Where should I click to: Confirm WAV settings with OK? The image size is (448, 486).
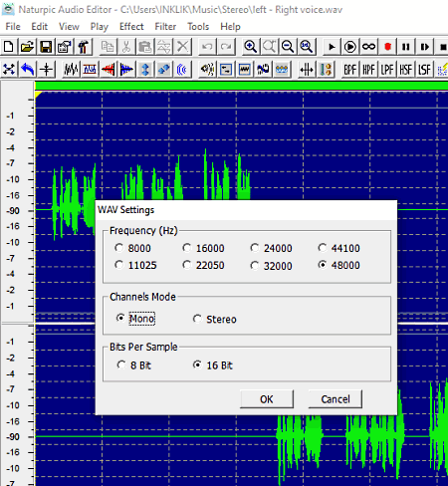267,399
